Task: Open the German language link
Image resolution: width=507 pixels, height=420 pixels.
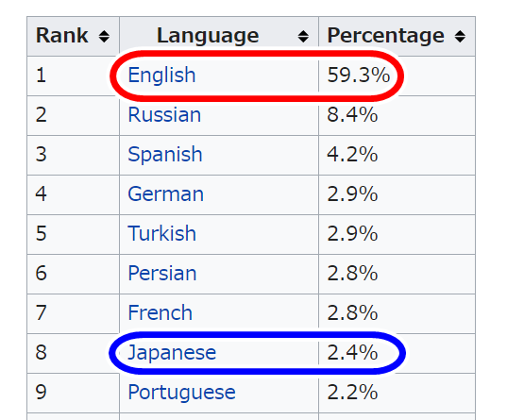Action: click(x=165, y=194)
